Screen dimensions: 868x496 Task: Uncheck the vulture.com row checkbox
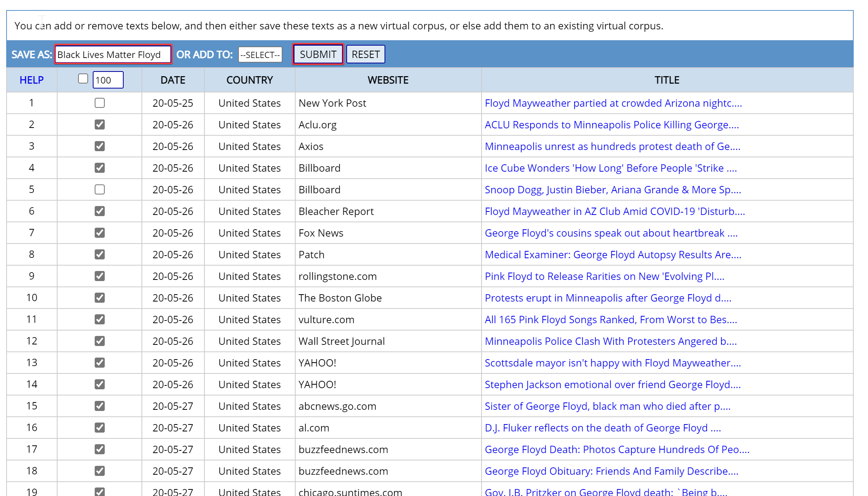click(x=100, y=319)
